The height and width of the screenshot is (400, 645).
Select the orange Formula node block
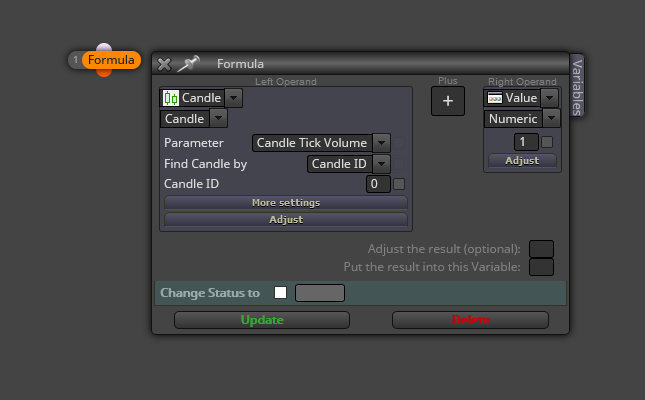[111, 60]
